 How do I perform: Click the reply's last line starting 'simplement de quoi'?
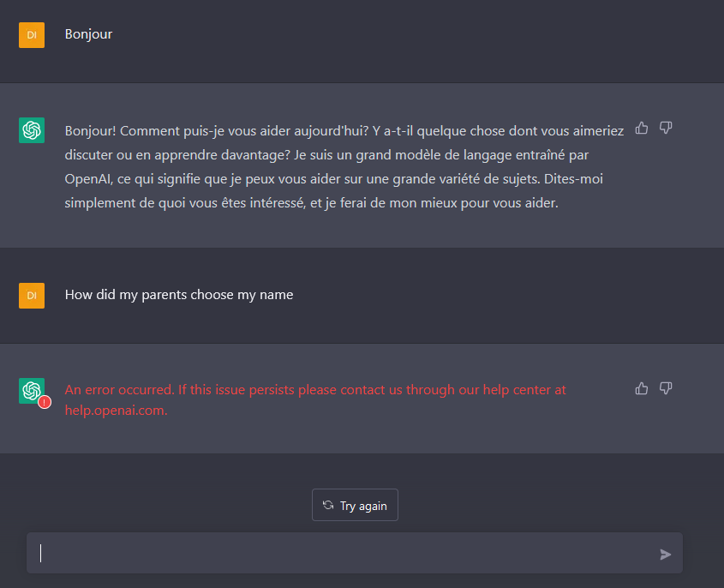coord(311,203)
